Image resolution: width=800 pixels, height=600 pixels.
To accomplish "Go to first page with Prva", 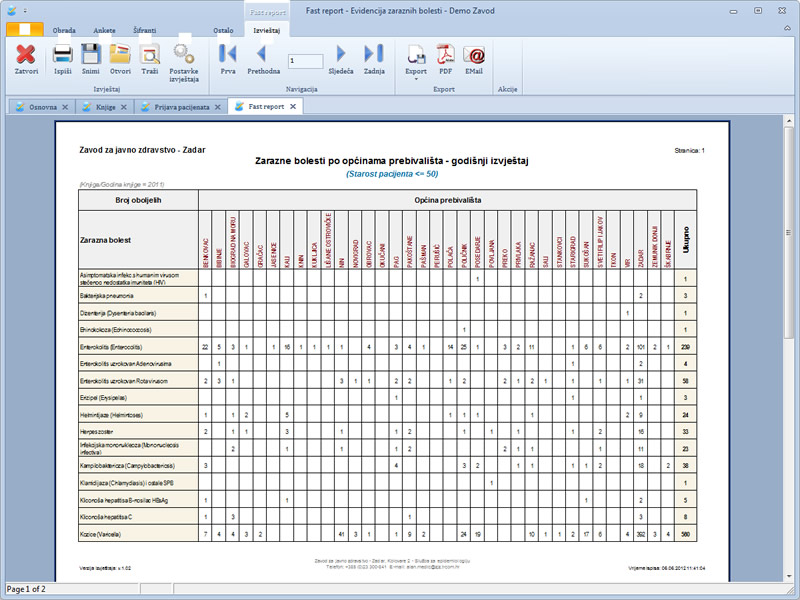I will [228, 59].
